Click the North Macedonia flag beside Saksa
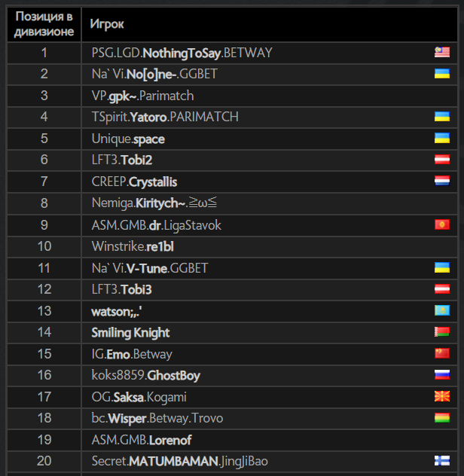The image size is (464, 476). point(442,397)
